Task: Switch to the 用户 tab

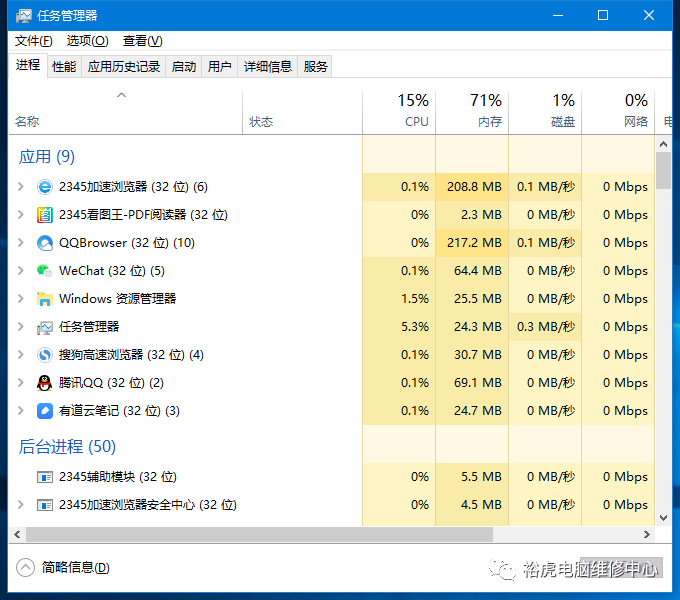Action: tap(219, 67)
